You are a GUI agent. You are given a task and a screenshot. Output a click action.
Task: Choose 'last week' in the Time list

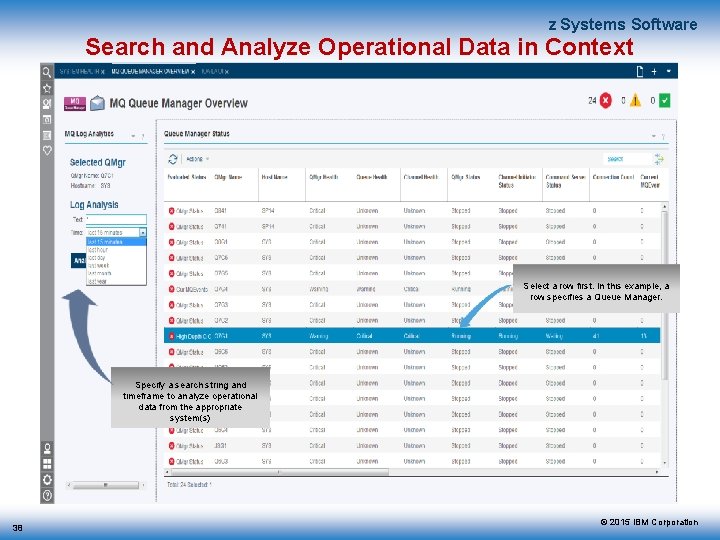(x=116, y=265)
